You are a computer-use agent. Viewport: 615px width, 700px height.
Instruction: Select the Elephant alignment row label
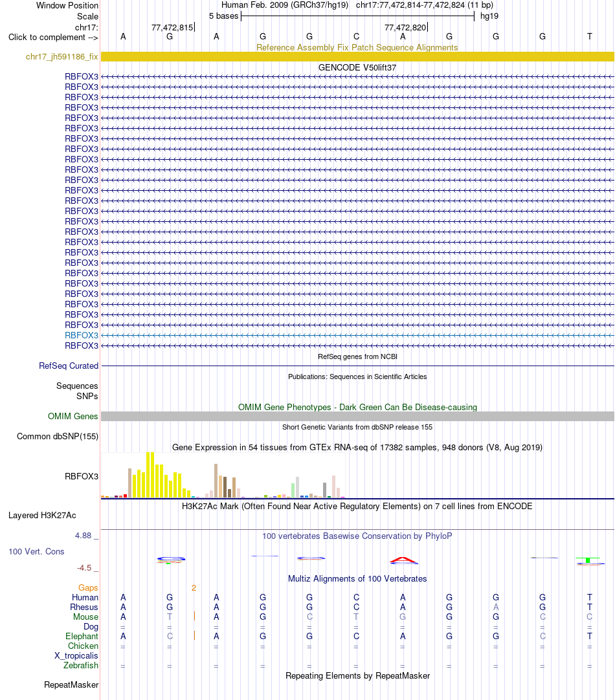pos(82,636)
